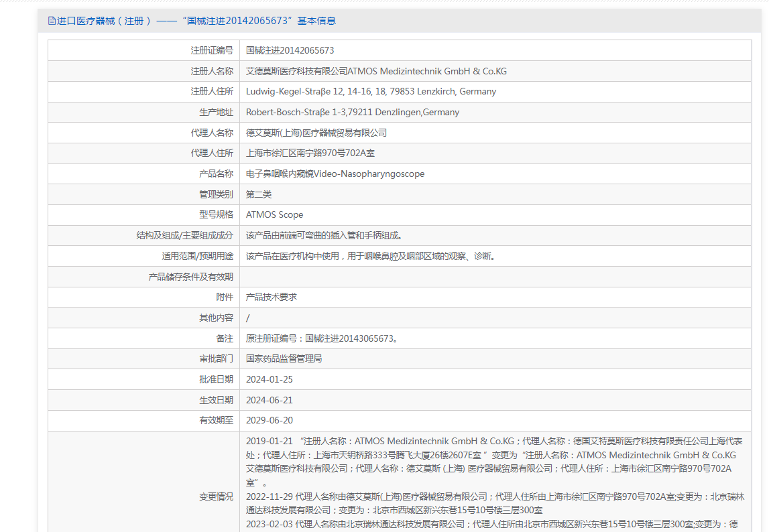Select approval date 2024-01-25
Screen dimensions: 769x532
270,379
